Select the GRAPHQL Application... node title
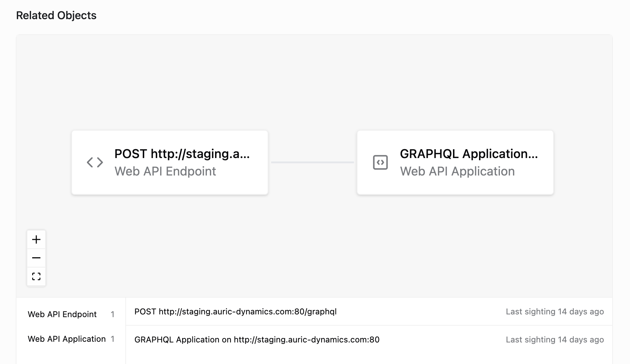The width and height of the screenshot is (630, 364). [x=469, y=154]
